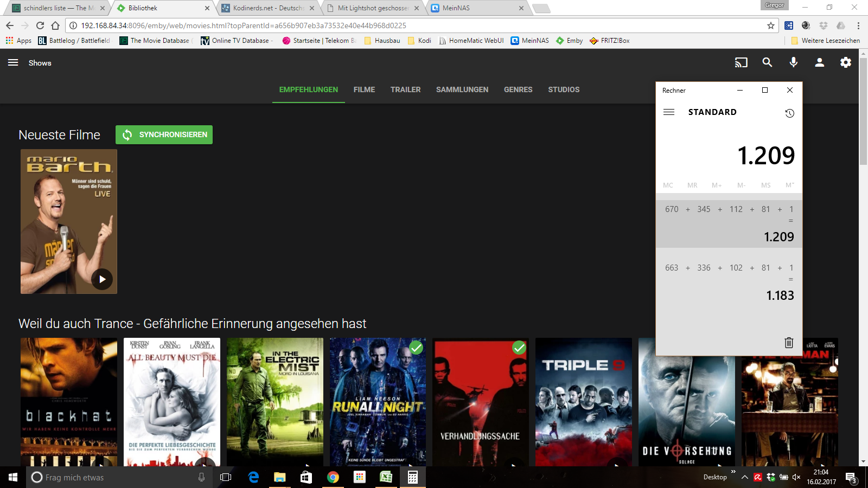868x488 pixels.
Task: Open In the Electric Mist poster
Action: coord(275,402)
